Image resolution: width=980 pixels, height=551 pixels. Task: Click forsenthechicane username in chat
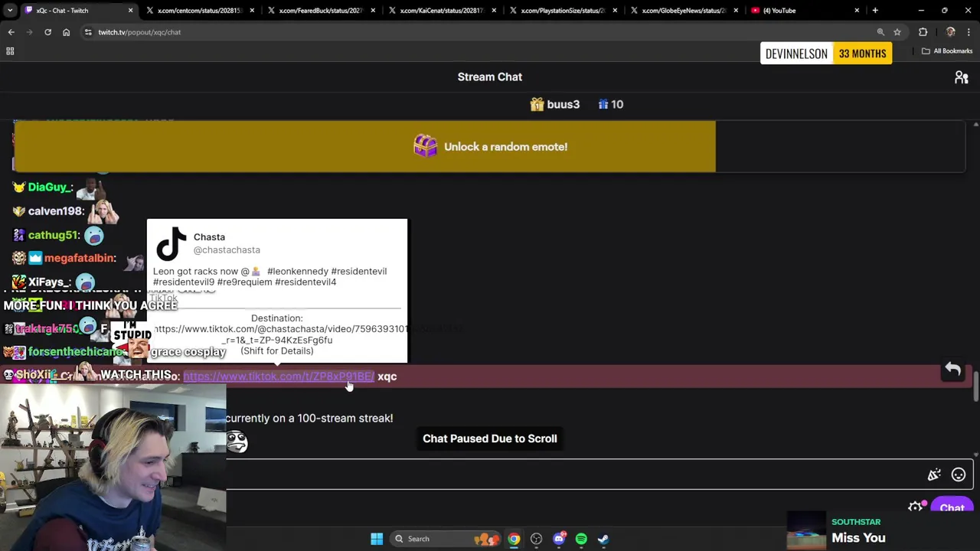(x=75, y=352)
